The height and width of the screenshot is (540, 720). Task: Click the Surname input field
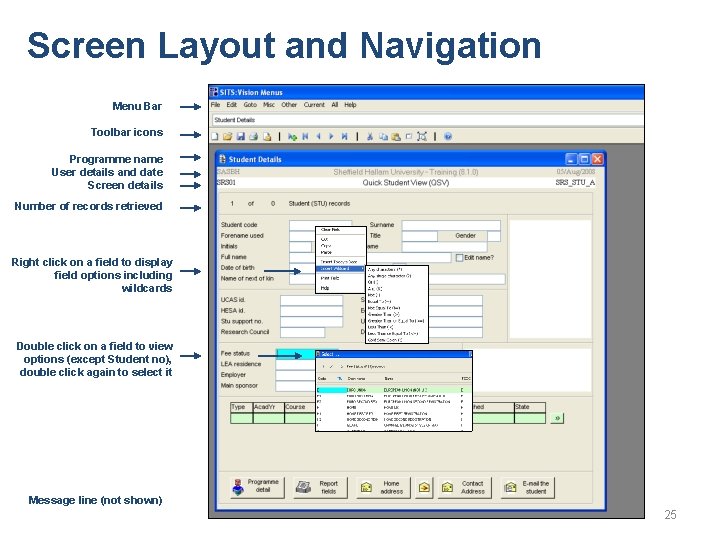[451, 225]
